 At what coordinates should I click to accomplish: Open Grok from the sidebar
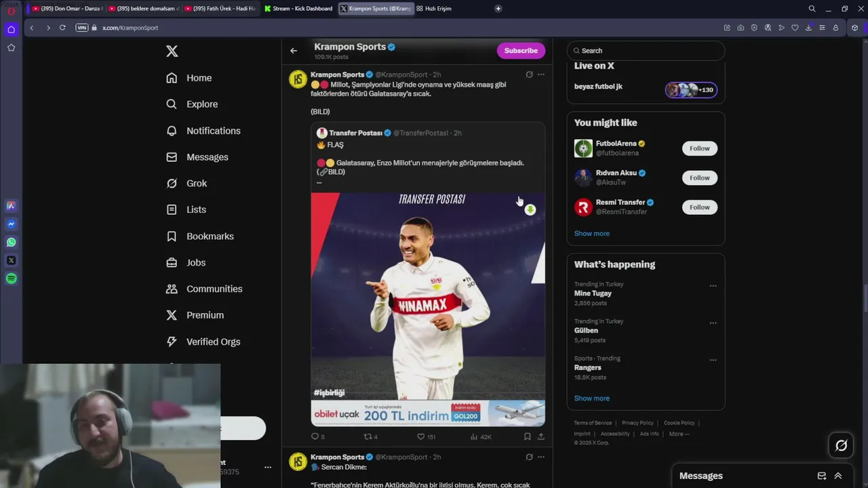click(186, 184)
